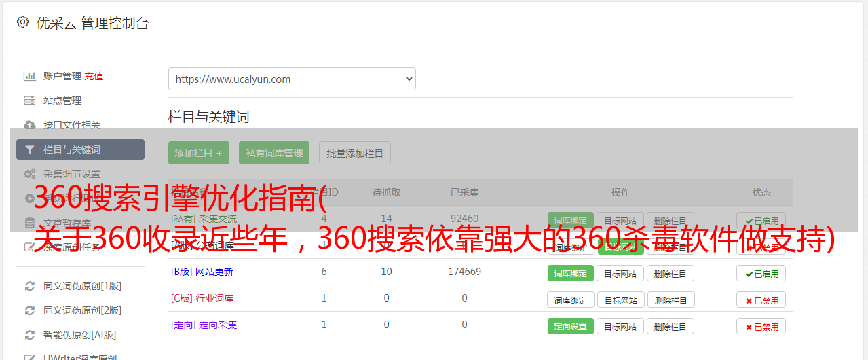This screenshot has width=868, height=360.
Task: Click 目标网站 for 定向采集 row
Action: click(x=620, y=326)
